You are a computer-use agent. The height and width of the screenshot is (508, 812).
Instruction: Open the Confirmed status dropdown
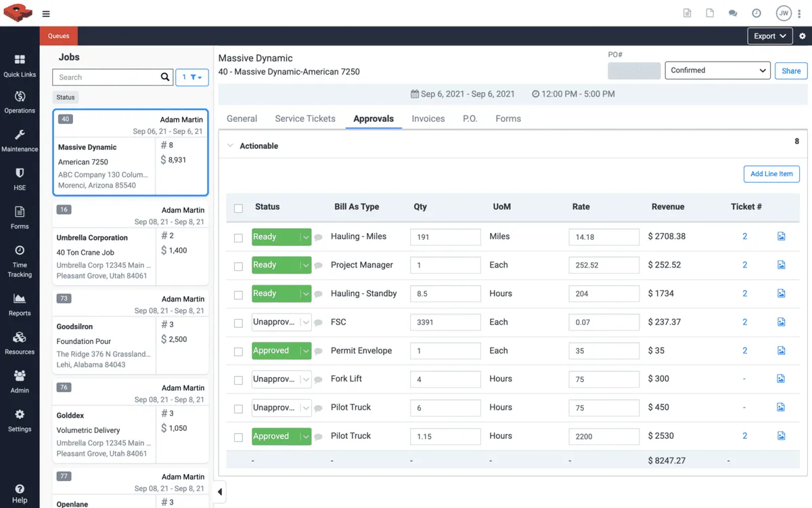pos(717,70)
